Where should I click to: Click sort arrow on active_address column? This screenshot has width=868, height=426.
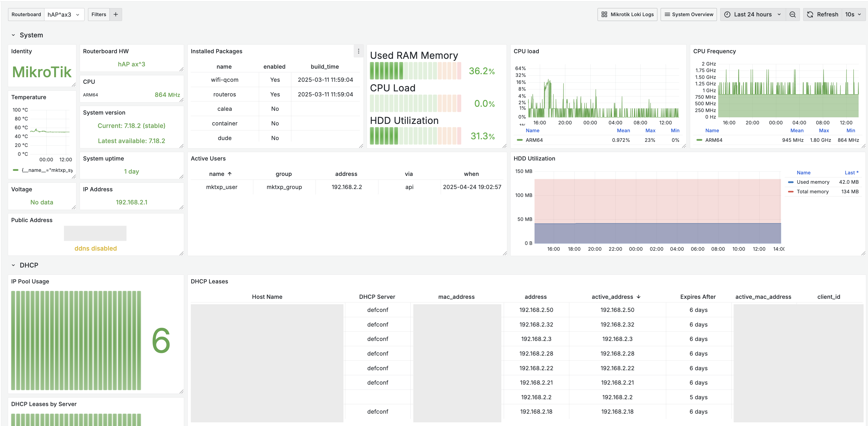pyautogui.click(x=638, y=297)
